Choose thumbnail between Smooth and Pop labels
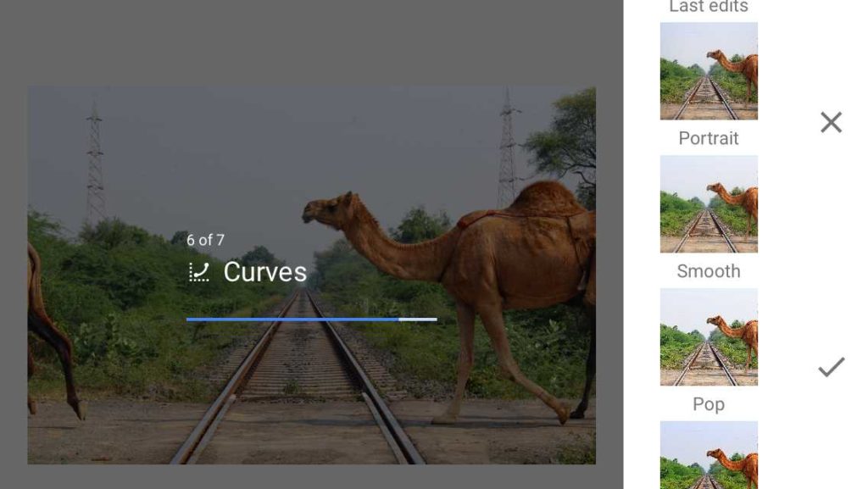The image size is (868, 489). [709, 337]
